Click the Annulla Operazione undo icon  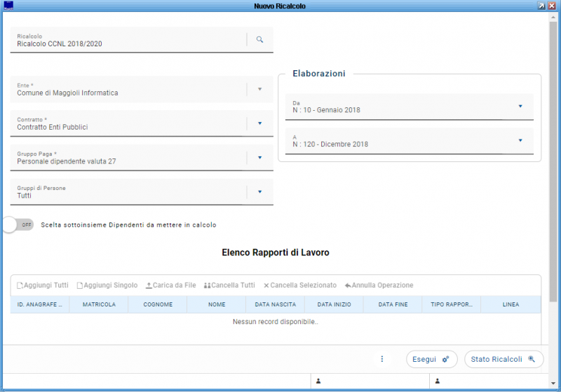click(x=348, y=285)
